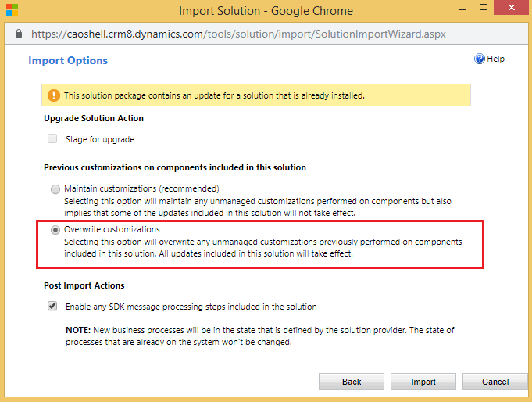Click the Import button
Screen dimensions: 532x402
(x=423, y=382)
